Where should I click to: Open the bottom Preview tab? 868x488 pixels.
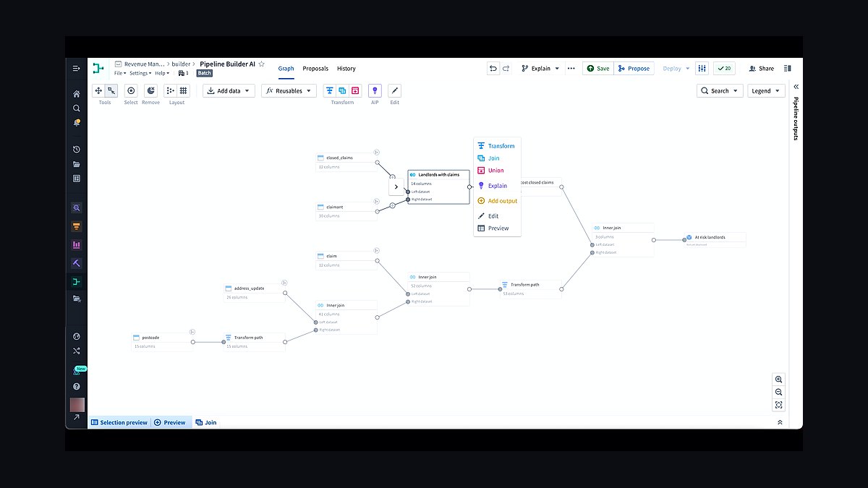click(170, 422)
